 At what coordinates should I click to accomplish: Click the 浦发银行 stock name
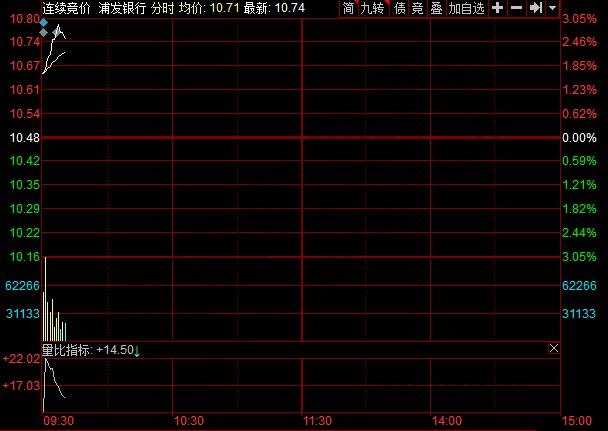point(122,8)
